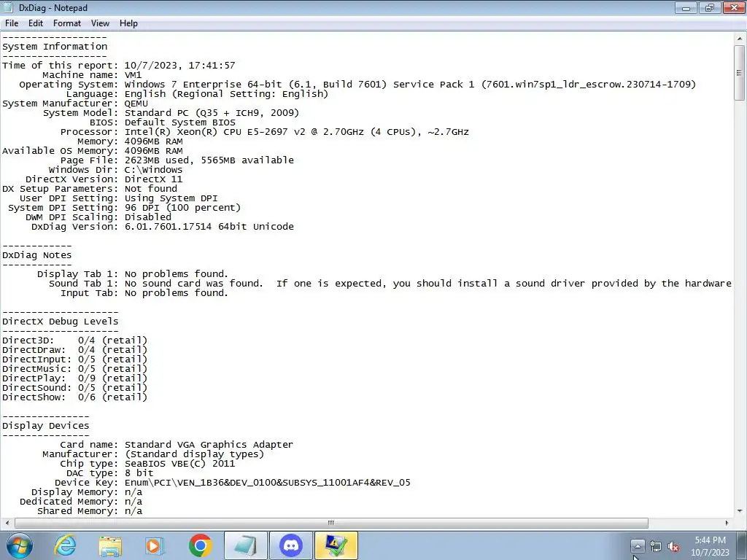Switch to Notepad taskbar button
Viewport: 747px width, 560px height.
(246, 545)
